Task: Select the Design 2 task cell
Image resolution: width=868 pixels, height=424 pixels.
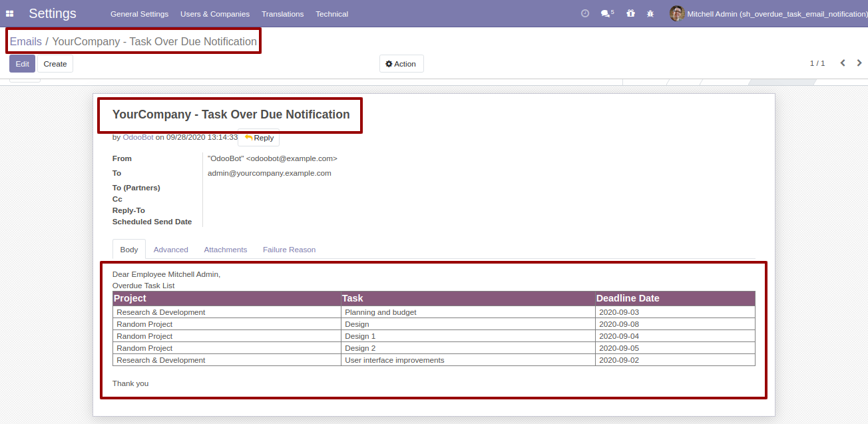Action: pyautogui.click(x=468, y=348)
